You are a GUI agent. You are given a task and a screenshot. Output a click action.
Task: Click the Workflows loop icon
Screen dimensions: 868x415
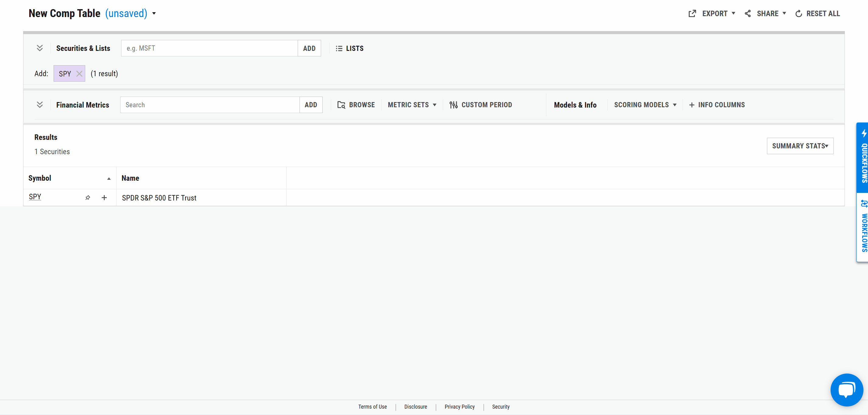point(864,204)
